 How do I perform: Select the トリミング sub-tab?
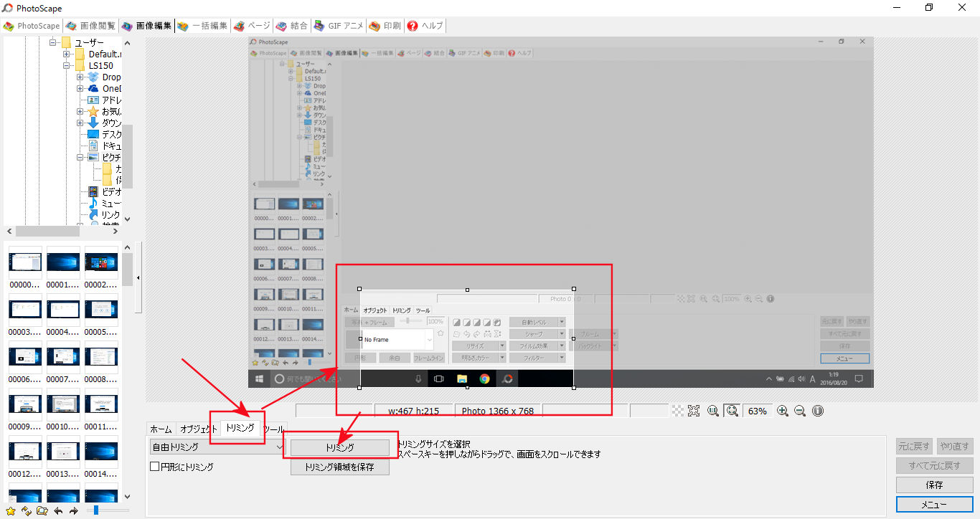240,428
